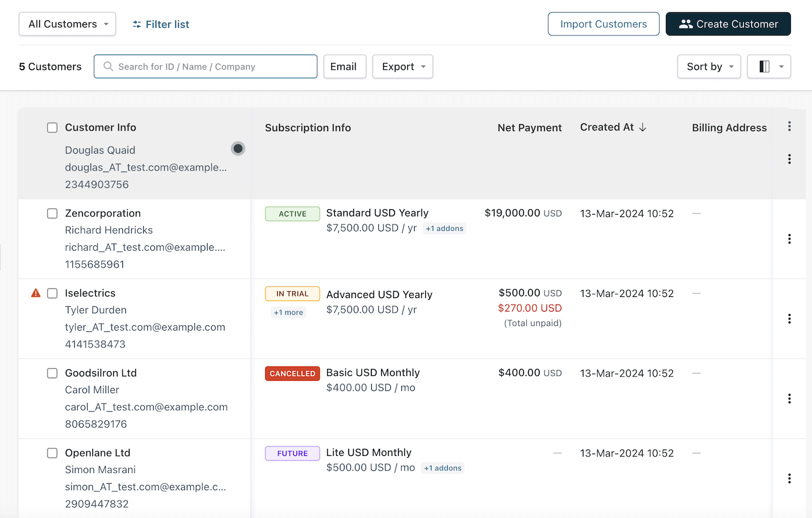Click the three-dot icon in table header
Image resolution: width=812 pixels, height=518 pixels.
pos(789,126)
